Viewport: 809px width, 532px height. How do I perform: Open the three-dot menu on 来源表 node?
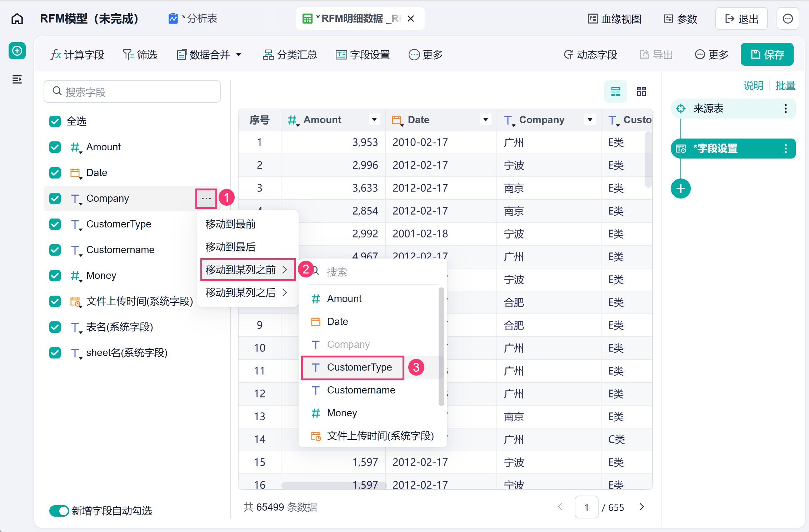785,109
